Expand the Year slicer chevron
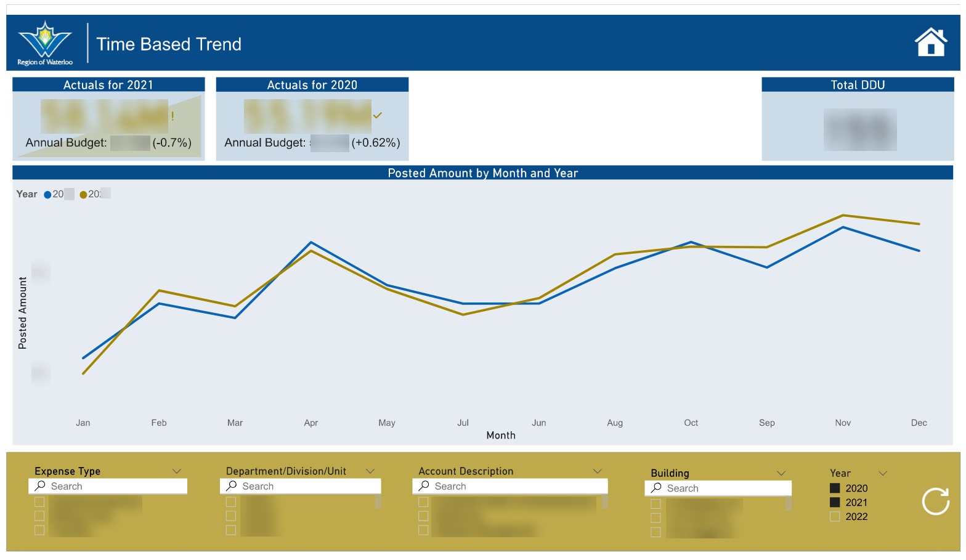 click(883, 473)
